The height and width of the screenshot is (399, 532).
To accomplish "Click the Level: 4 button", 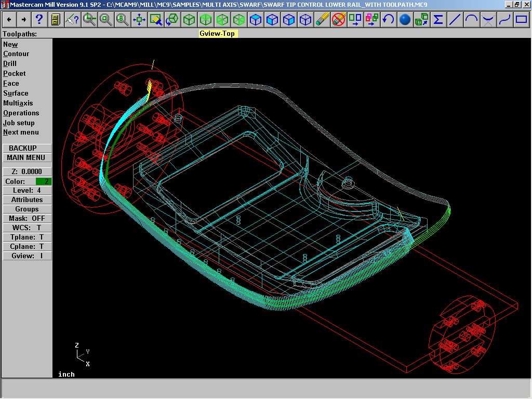I will [x=27, y=191].
